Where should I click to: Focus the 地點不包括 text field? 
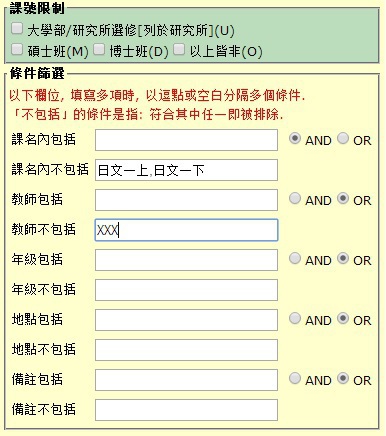(x=186, y=350)
